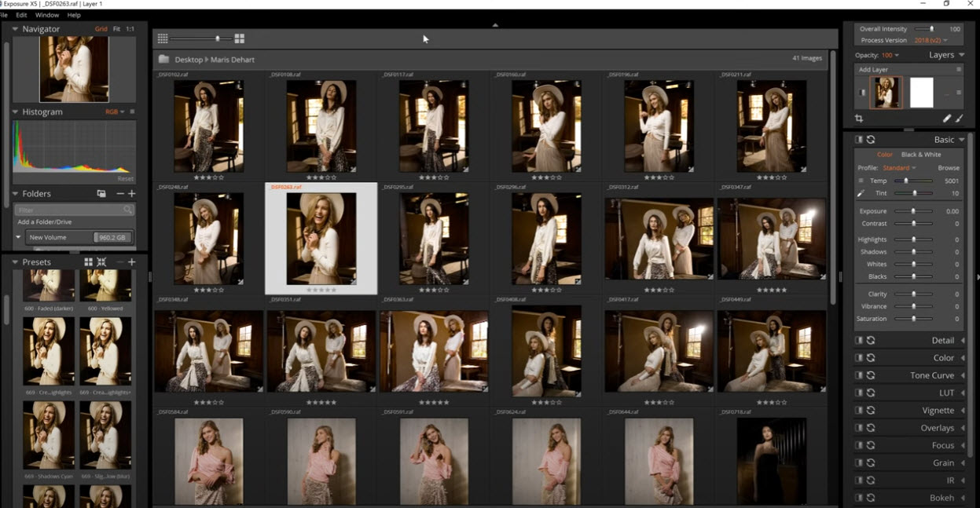
Task: Click the Add Layer button
Action: click(872, 70)
